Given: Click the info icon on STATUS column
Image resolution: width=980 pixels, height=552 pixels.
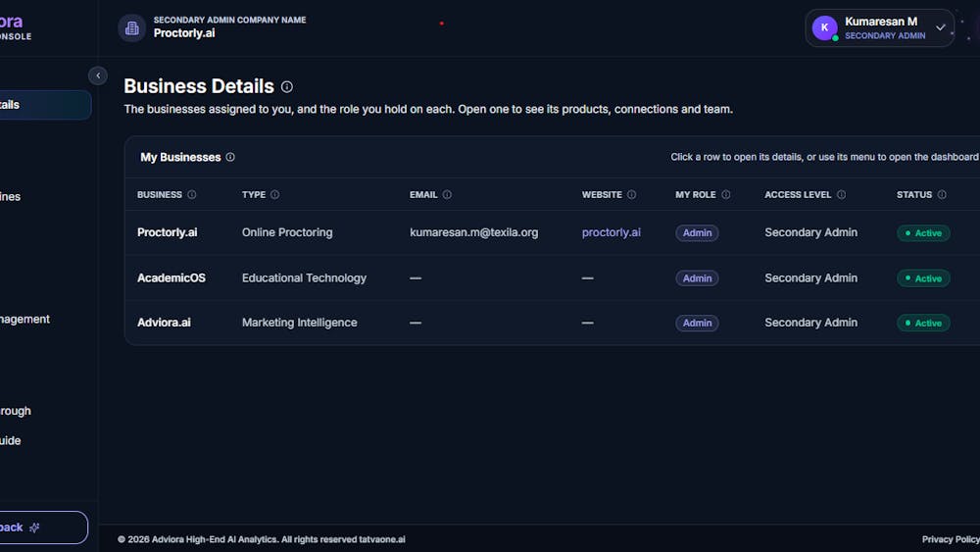Looking at the screenshot, I should (x=942, y=194).
